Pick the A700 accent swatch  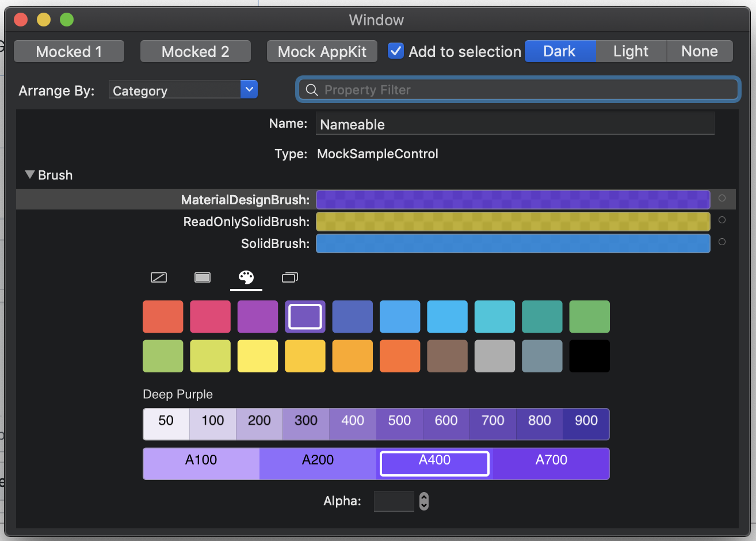point(551,460)
